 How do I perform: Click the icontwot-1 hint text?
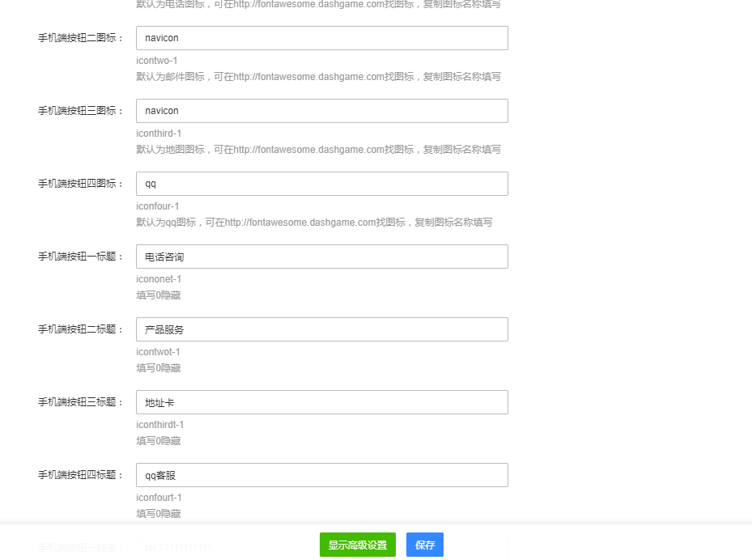coord(159,352)
